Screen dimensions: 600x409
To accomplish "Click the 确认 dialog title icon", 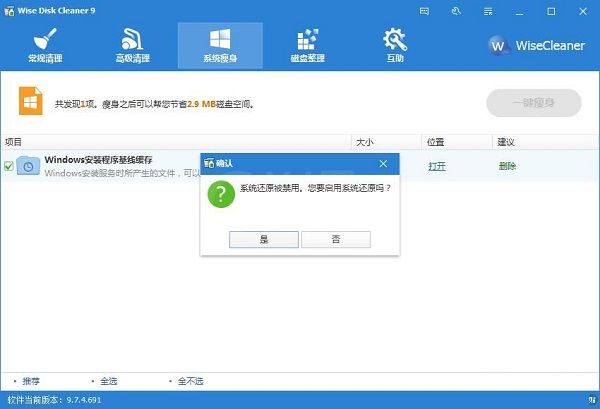I will 209,163.
